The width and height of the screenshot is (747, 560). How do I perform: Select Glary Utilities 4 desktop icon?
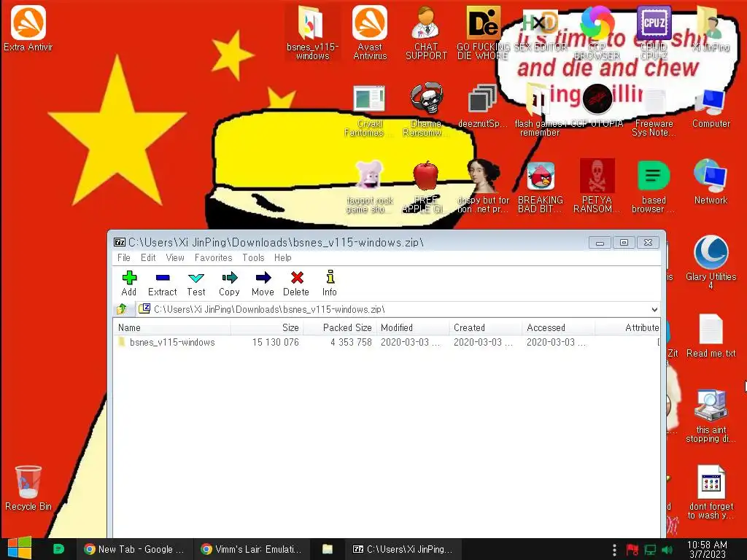point(711,262)
